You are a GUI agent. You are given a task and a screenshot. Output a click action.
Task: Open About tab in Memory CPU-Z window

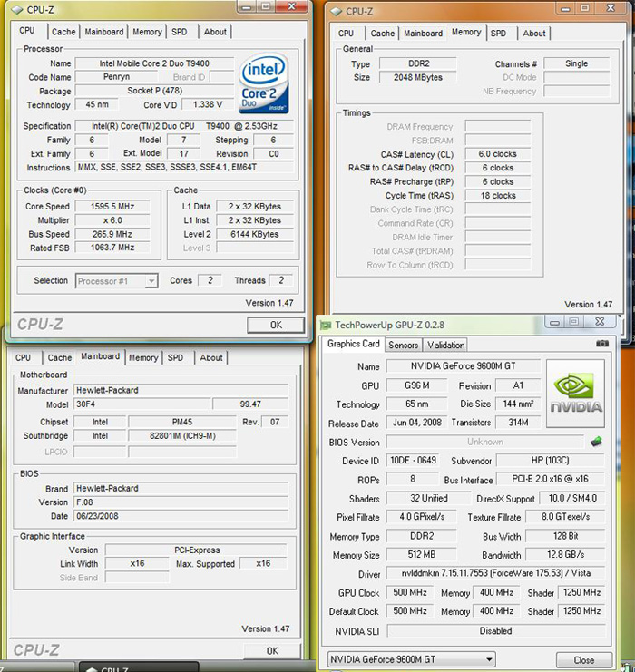[x=533, y=34]
